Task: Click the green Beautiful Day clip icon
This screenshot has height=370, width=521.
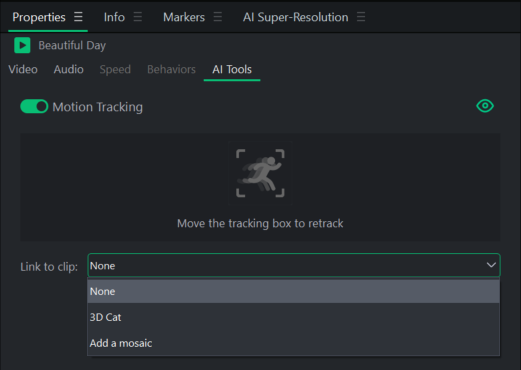Action: pos(22,45)
